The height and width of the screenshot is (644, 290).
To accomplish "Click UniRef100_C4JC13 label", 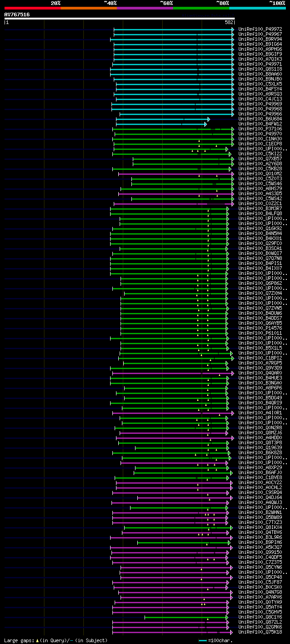I will pos(260,99).
